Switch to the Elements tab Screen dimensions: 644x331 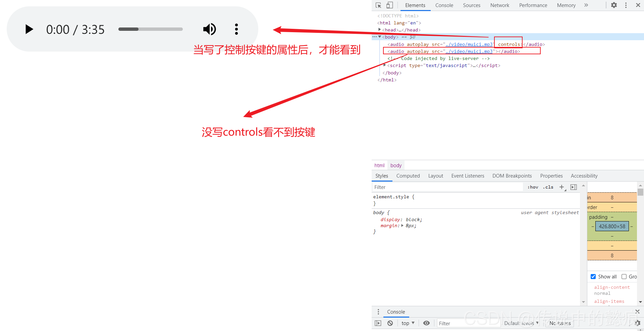tap(415, 5)
